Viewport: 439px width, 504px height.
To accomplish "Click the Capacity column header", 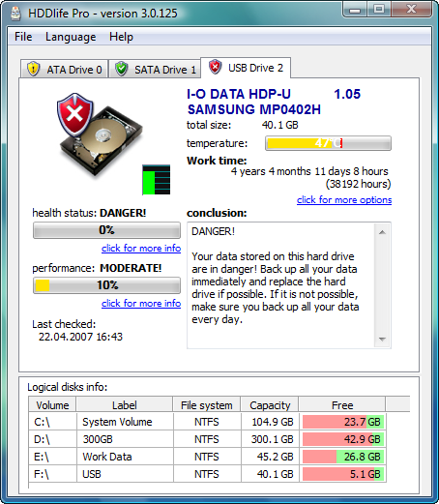I will pos(270,405).
